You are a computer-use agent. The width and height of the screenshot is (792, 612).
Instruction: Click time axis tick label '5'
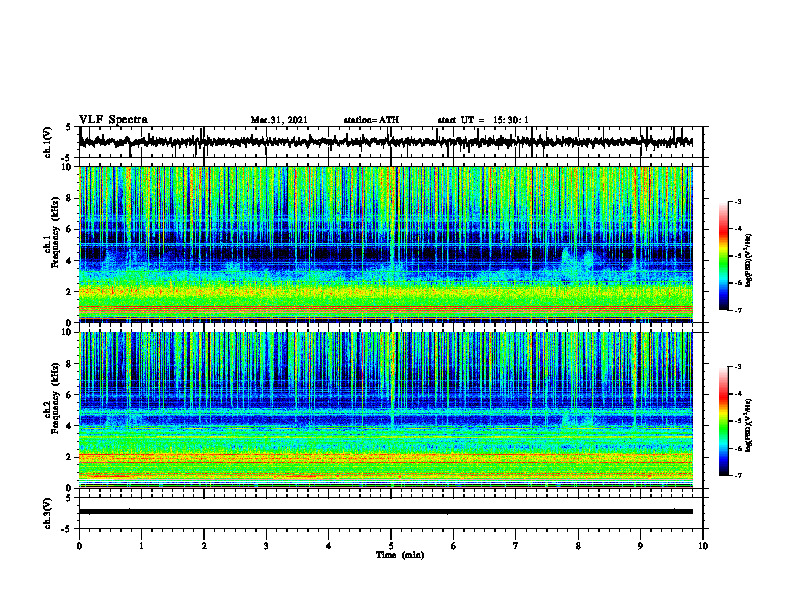point(391,546)
